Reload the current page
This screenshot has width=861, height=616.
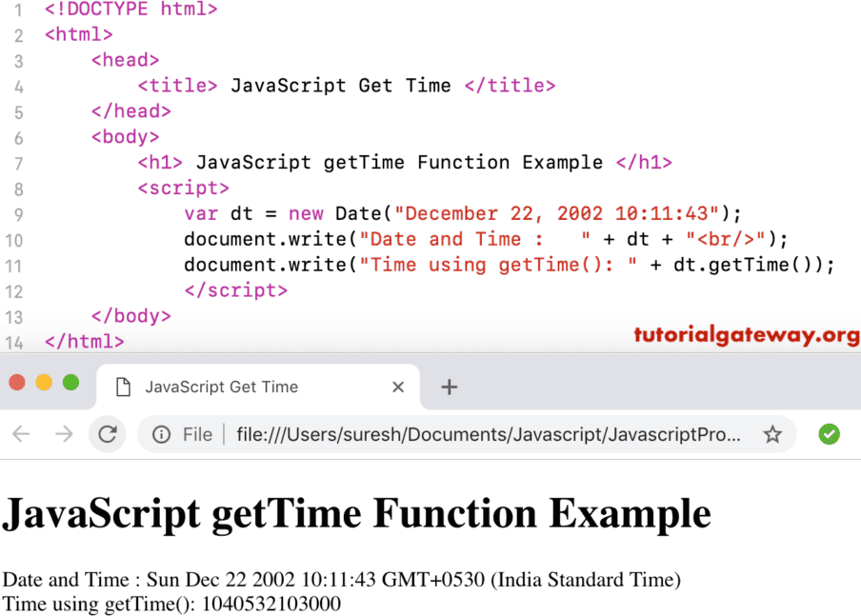(x=108, y=434)
